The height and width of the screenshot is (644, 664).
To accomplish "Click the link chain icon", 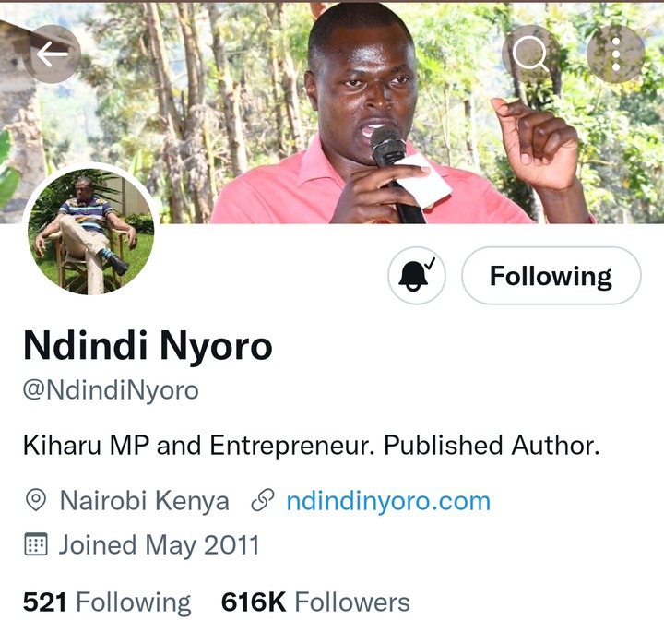I will (x=263, y=500).
